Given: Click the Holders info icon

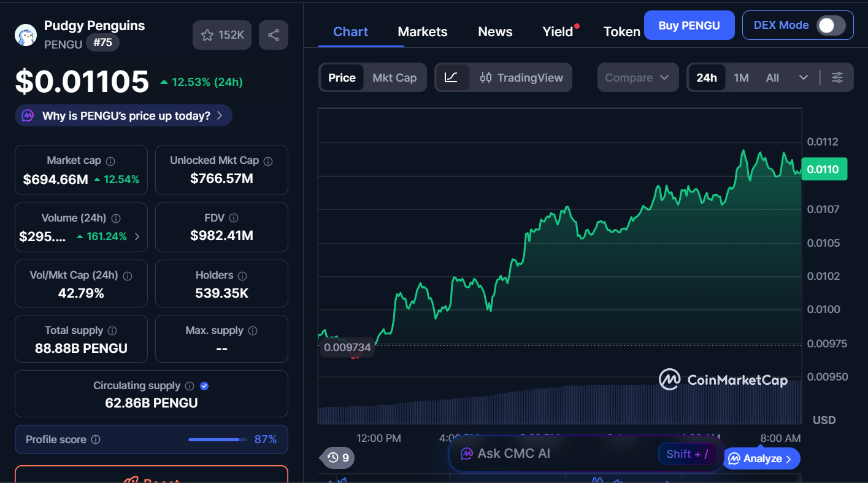Looking at the screenshot, I should coord(241,276).
